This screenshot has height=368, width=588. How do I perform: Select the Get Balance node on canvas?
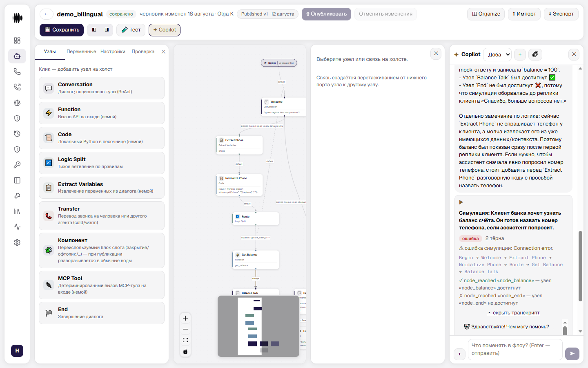(256, 260)
